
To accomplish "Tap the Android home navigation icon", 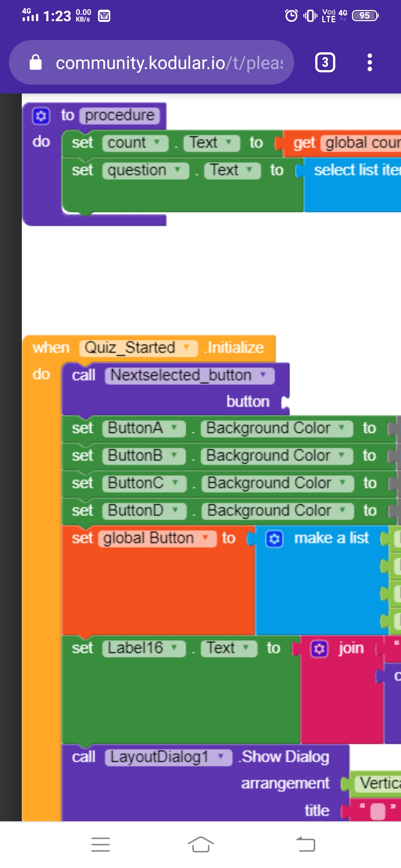I will (x=200, y=844).
